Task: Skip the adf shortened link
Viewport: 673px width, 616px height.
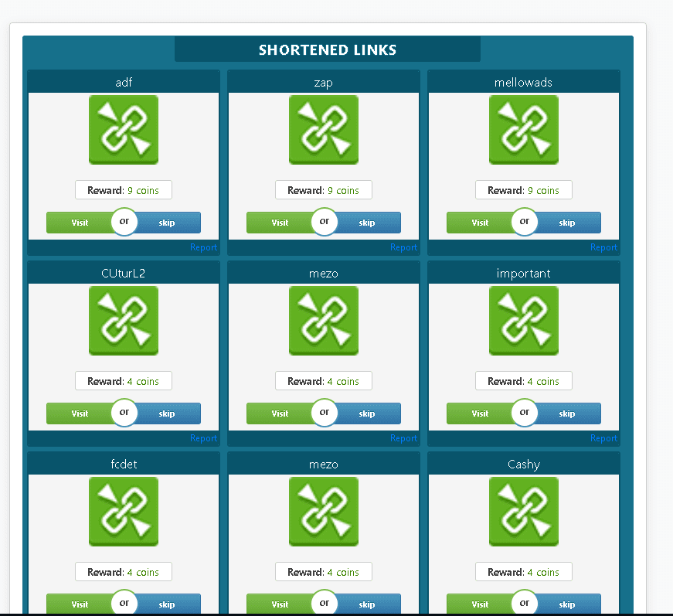Action: pyautogui.click(x=168, y=223)
